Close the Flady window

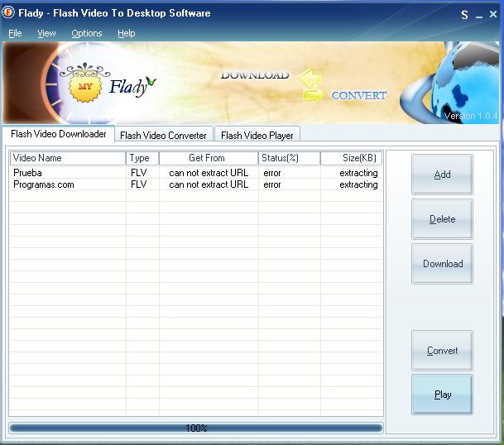(x=493, y=14)
